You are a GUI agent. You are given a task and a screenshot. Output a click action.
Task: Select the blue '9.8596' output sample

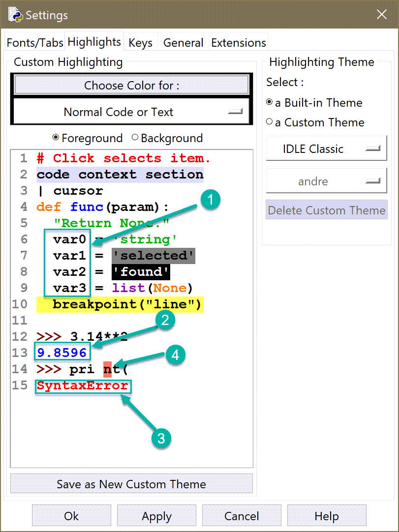pyautogui.click(x=62, y=353)
